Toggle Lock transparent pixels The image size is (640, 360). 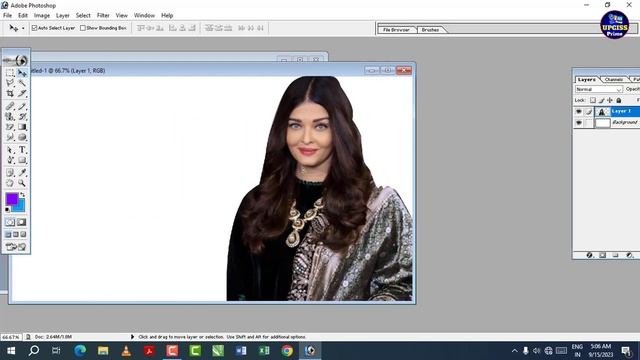click(x=593, y=100)
